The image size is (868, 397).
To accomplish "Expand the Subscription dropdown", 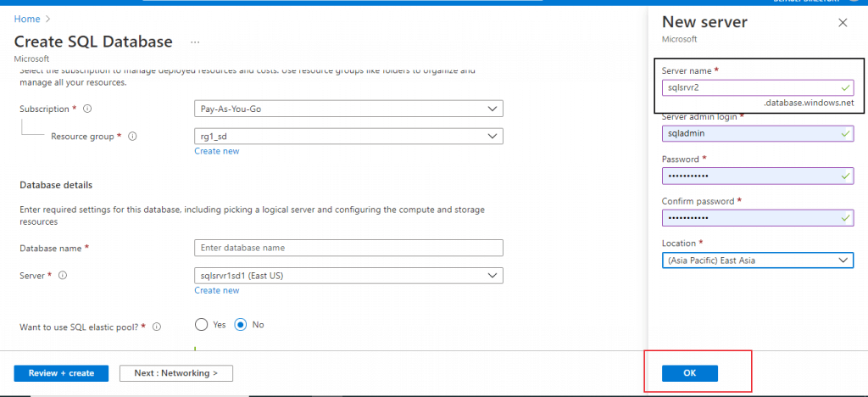I will pyautogui.click(x=348, y=109).
